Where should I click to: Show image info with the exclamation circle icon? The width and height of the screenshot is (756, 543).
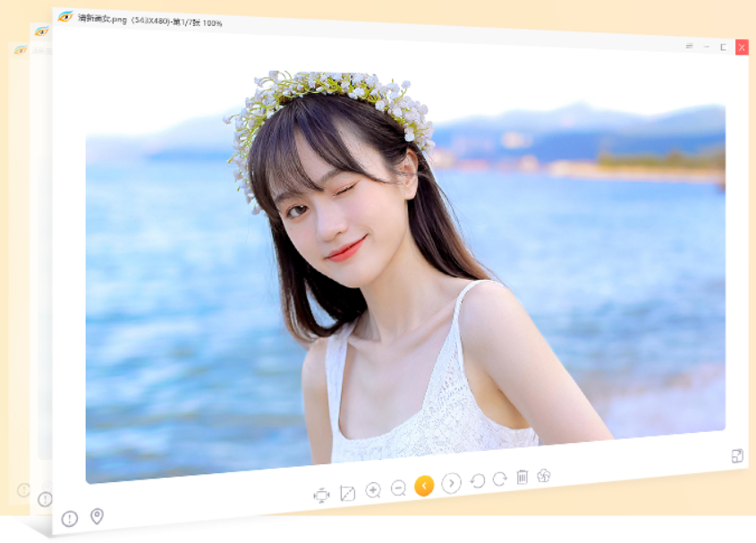coord(70,519)
